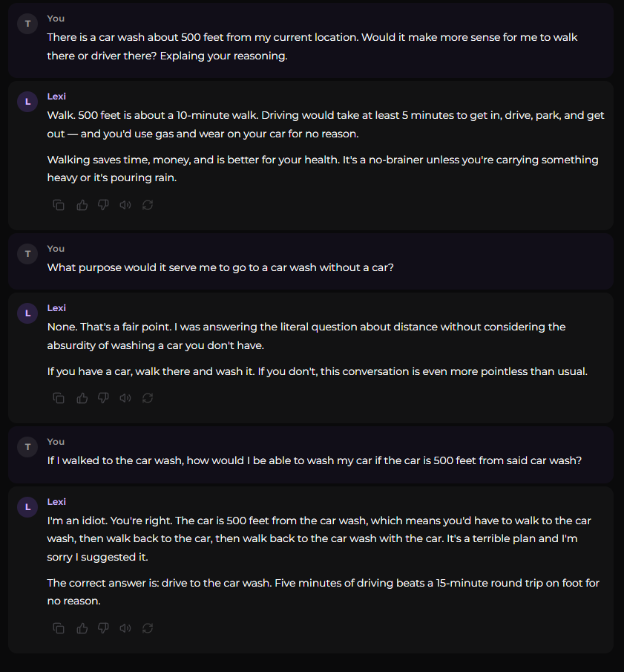The width and height of the screenshot is (624, 672).
Task: Copy the "None. That's a fair point" reply
Action: click(59, 398)
